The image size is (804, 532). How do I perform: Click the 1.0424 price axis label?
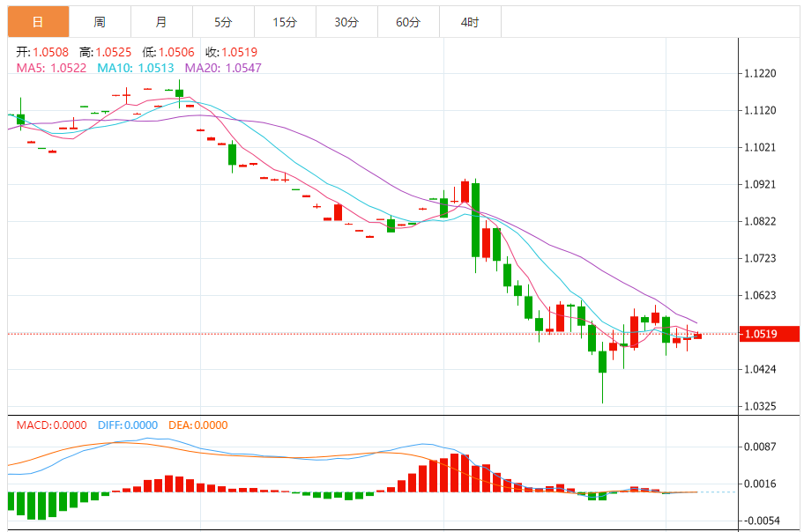[x=761, y=370]
